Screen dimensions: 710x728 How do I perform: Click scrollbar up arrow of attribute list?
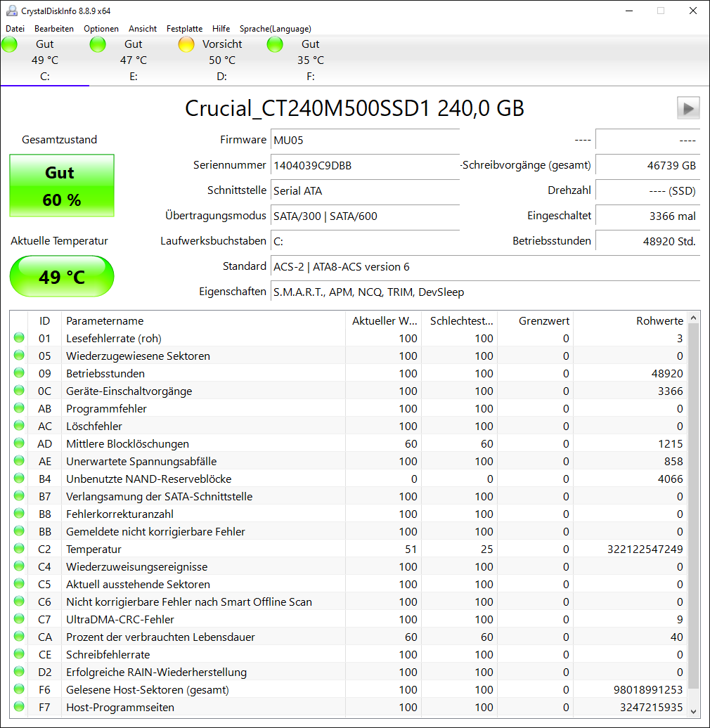click(x=693, y=318)
